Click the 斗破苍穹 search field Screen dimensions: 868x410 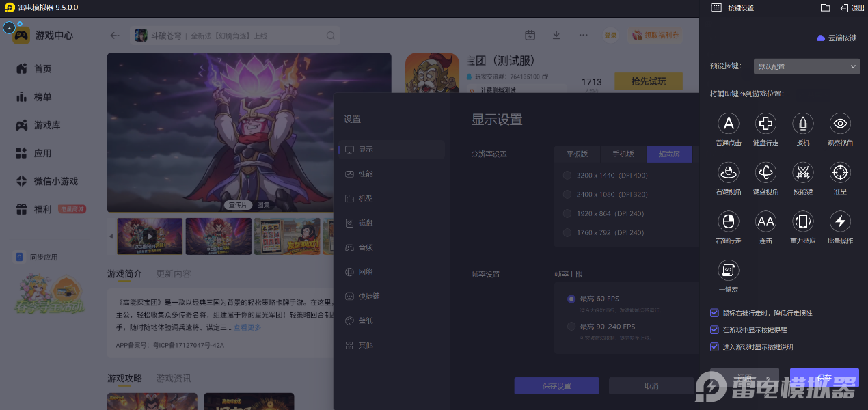(x=236, y=36)
